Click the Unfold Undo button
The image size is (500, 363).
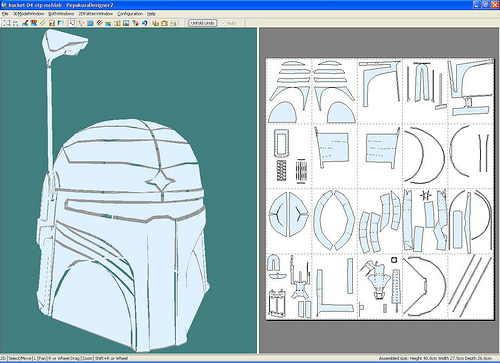pos(203,23)
